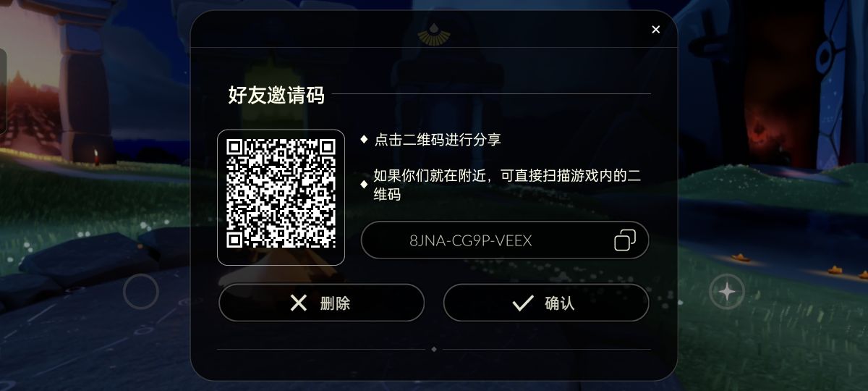The height and width of the screenshot is (391, 868).
Task: Click the golden fan emblem atop dialog
Action: click(x=434, y=33)
